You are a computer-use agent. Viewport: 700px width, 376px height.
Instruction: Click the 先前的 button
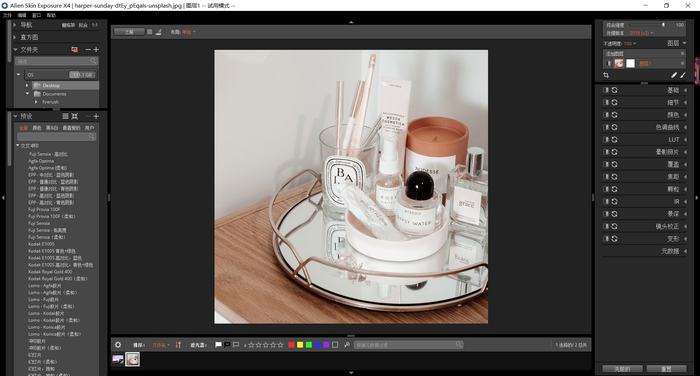click(x=622, y=369)
